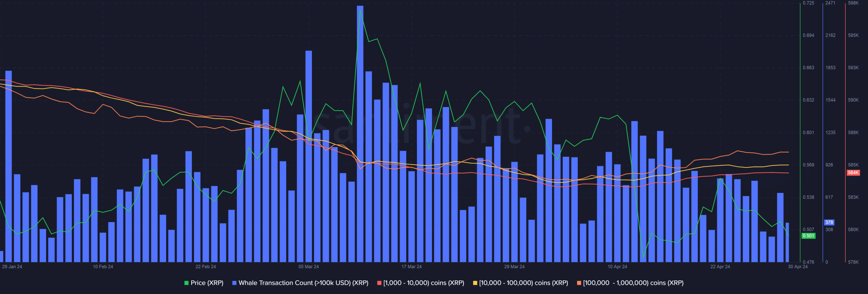Click the 1853 whale axis value
This screenshot has height=294, width=868.
point(830,67)
